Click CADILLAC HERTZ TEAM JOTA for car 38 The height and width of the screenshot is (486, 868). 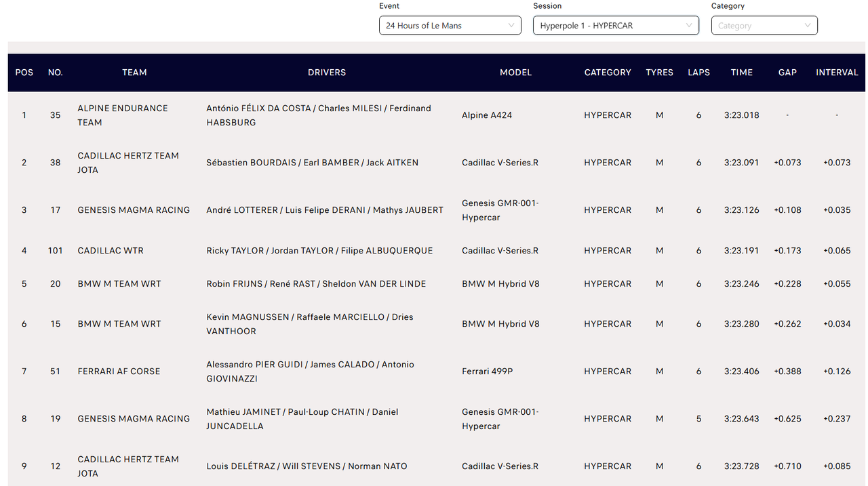click(x=128, y=163)
